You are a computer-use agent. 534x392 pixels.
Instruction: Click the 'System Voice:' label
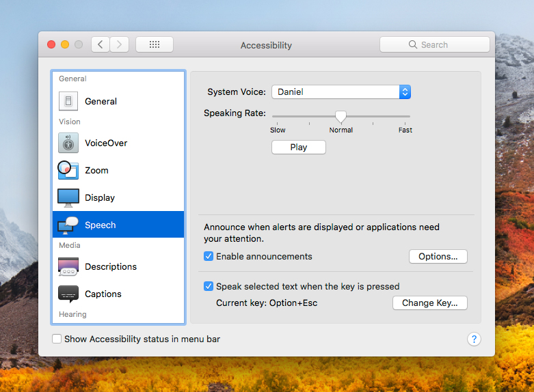click(x=237, y=92)
